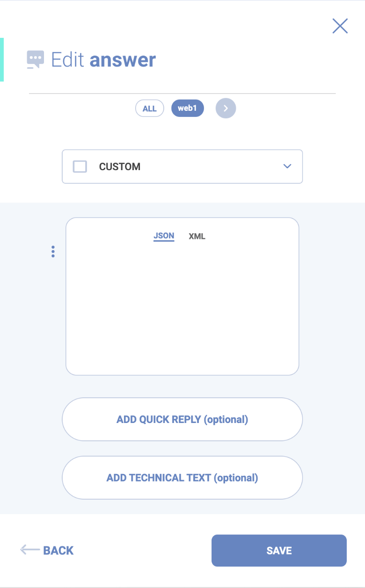Switch to the XML tab
Viewport: 365px width, 588px height.
click(x=197, y=237)
